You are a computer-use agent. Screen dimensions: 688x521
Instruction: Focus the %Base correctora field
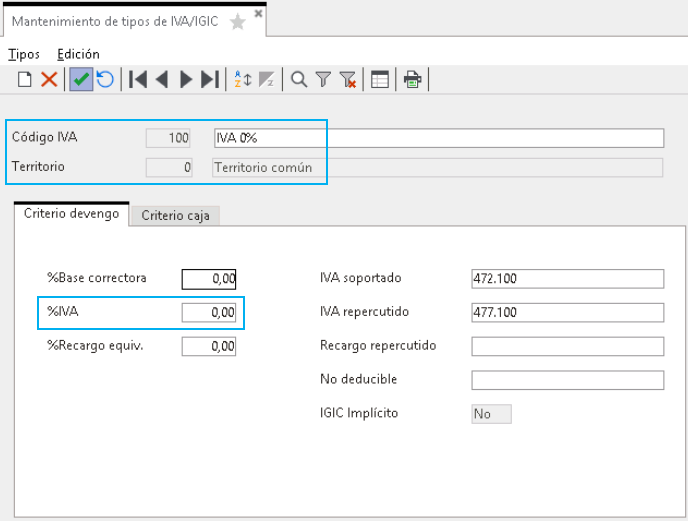click(209, 279)
